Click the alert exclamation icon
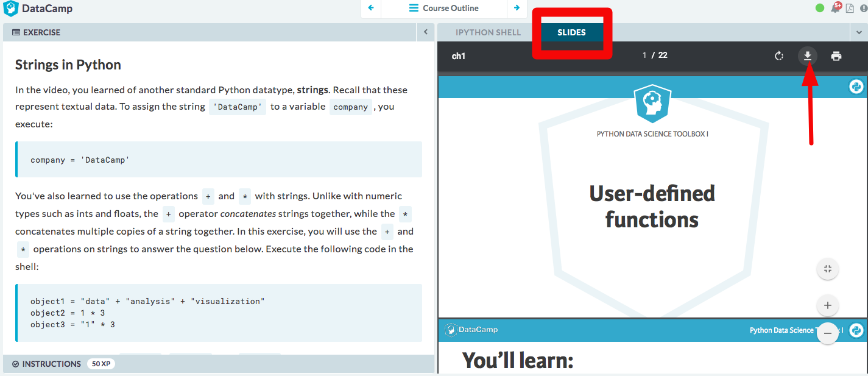Viewport: 868px width, 376px height. tap(864, 8)
